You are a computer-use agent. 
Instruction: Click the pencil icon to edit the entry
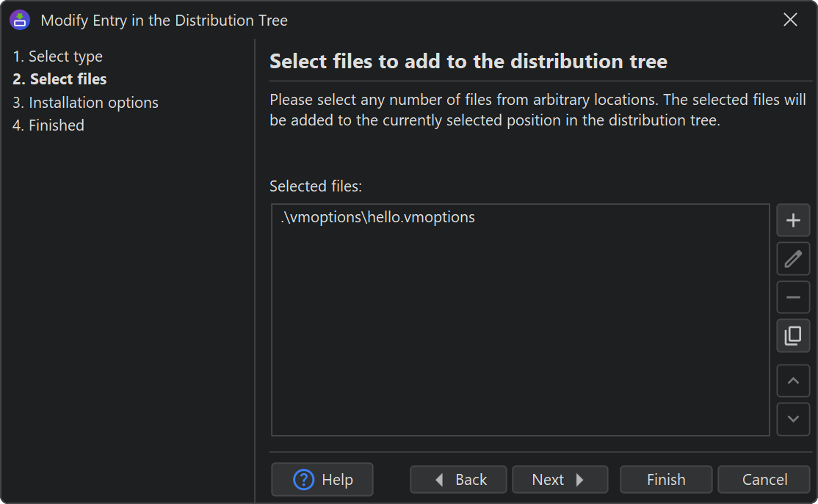pos(793,258)
